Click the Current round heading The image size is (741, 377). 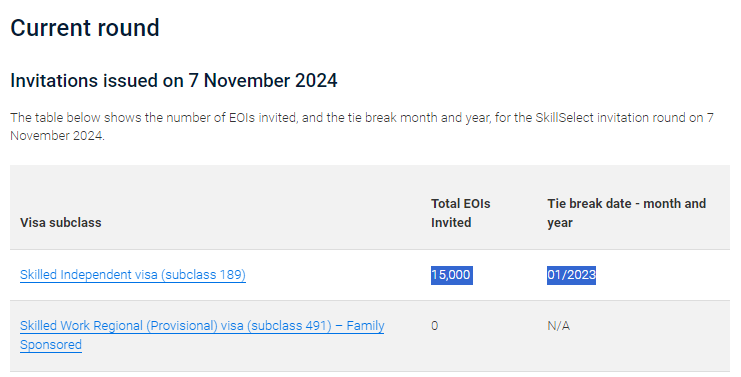click(x=85, y=28)
